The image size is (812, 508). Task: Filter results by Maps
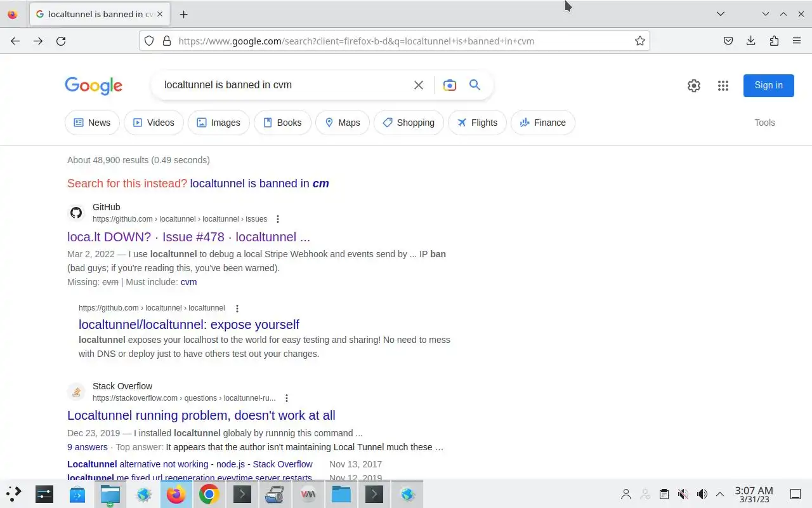click(x=342, y=123)
